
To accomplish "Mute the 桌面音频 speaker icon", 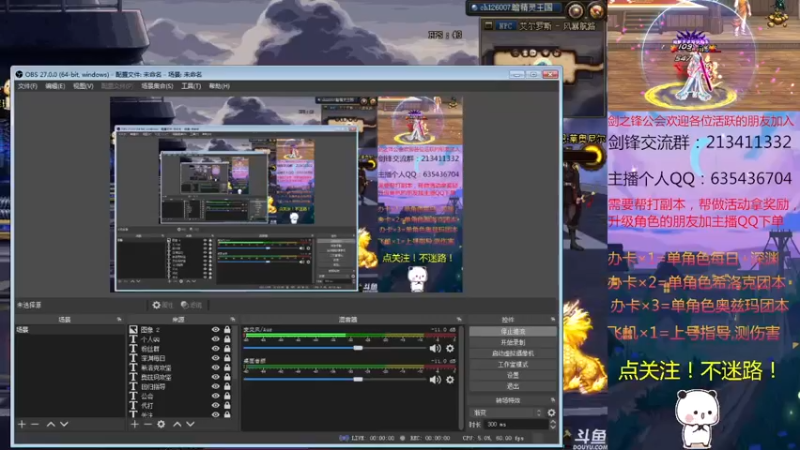I will pyautogui.click(x=435, y=380).
